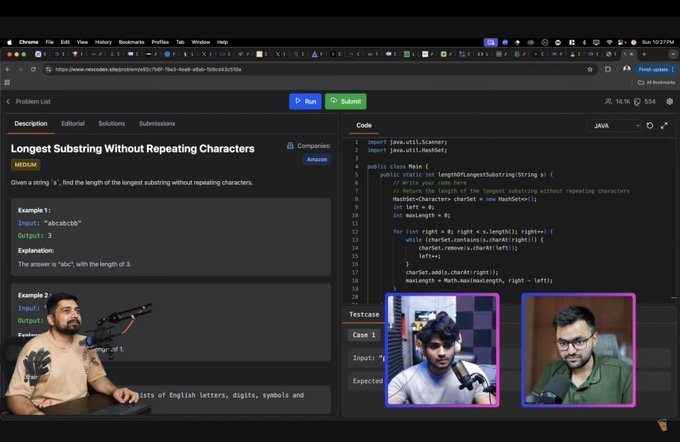Reload the page in Chrome
Image resolution: width=680 pixels, height=442 pixels.
click(x=33, y=69)
